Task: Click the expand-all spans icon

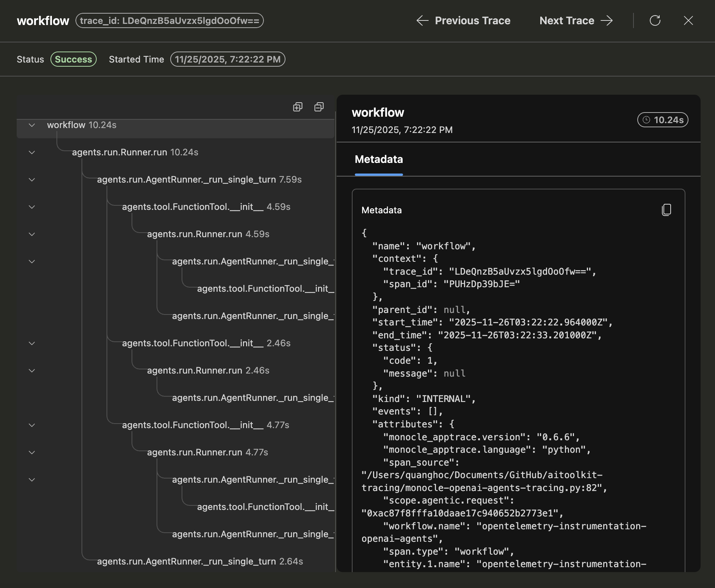Action: click(297, 107)
